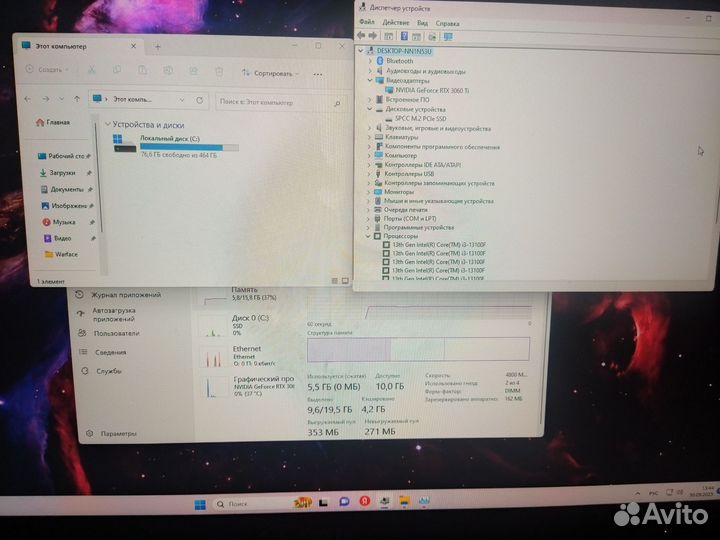Open Загрузки in Explorer sidebar
Viewport: 720px width, 540px height.
tap(62, 173)
